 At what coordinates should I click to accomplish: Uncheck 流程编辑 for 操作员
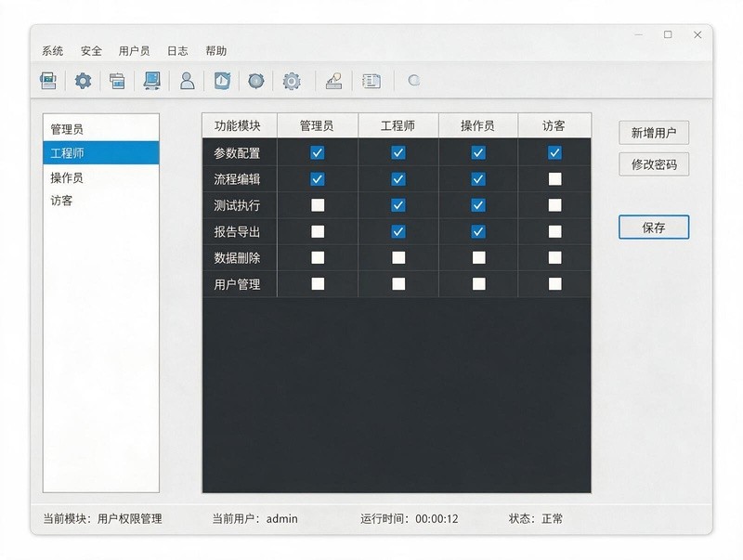click(478, 179)
